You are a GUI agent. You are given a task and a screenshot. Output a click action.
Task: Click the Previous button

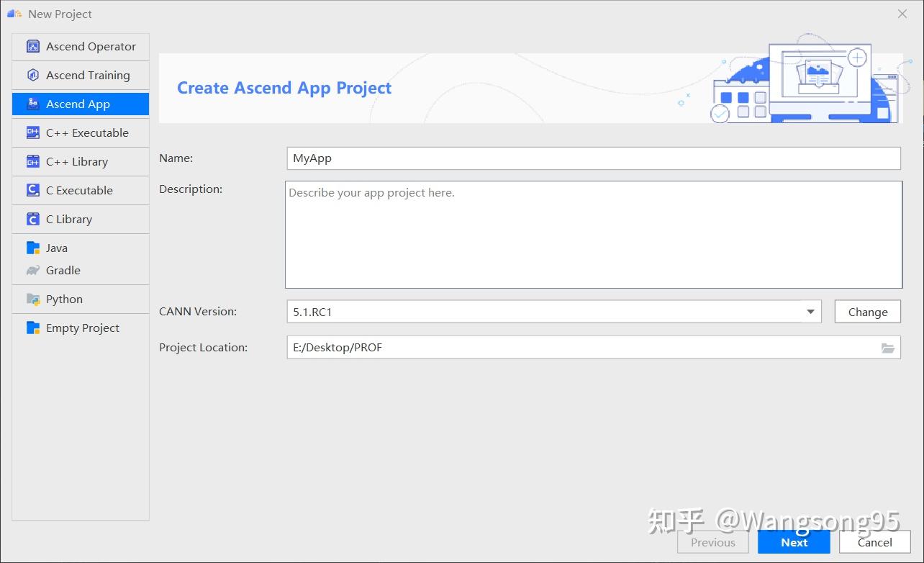click(712, 542)
